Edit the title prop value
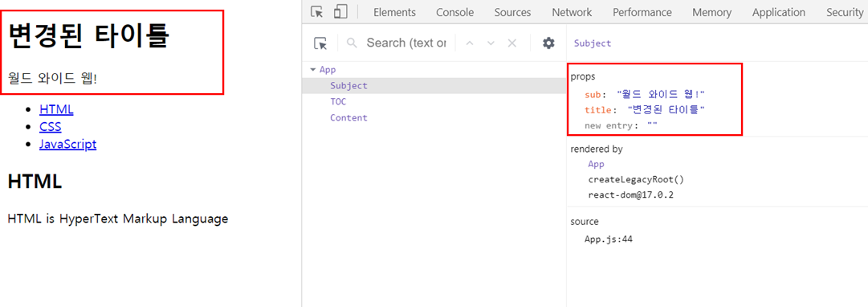868x307 pixels. tap(666, 110)
